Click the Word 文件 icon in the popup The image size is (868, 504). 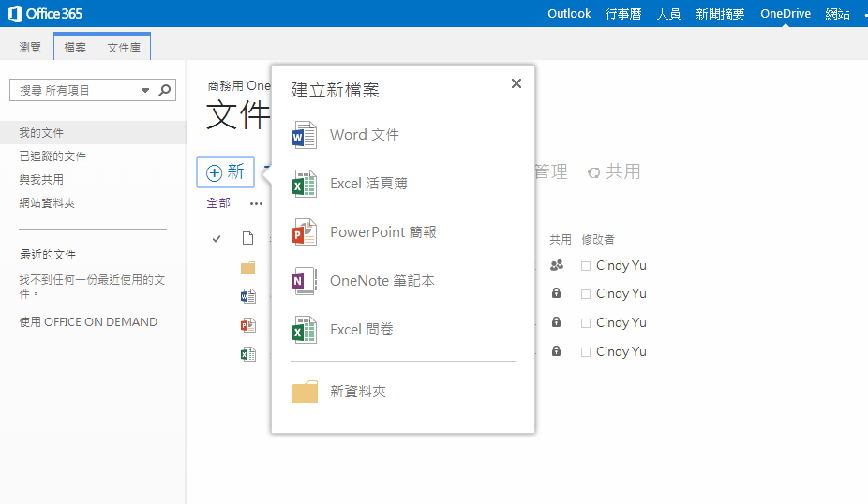tap(305, 135)
